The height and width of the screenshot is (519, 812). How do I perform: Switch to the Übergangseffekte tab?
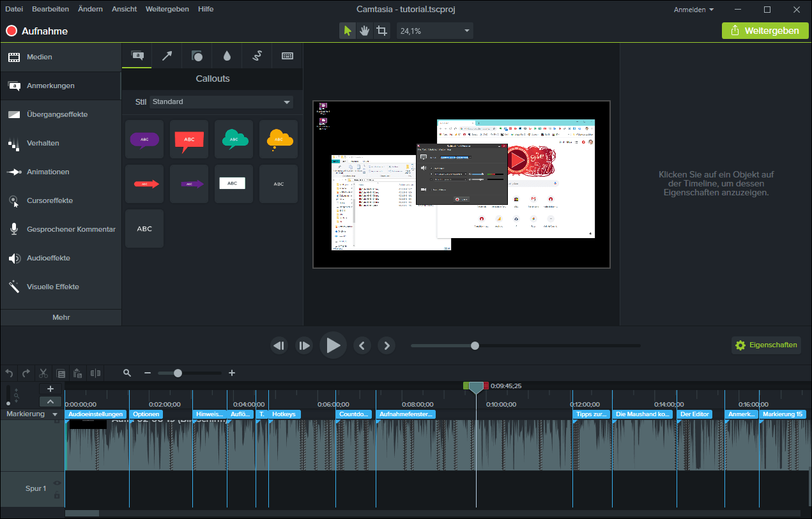click(x=57, y=114)
